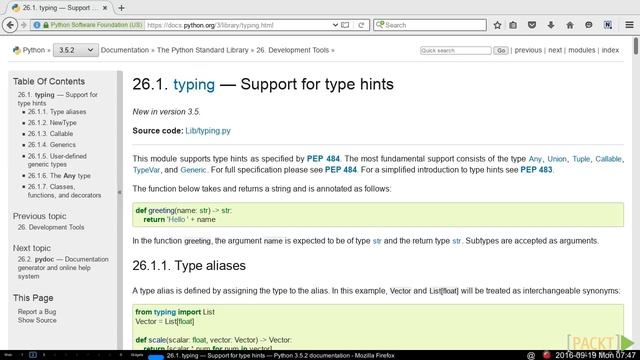Image resolution: width=640 pixels, height=360 pixels.
Task: Open the Documentation breadcrumb link
Action: coord(124,50)
